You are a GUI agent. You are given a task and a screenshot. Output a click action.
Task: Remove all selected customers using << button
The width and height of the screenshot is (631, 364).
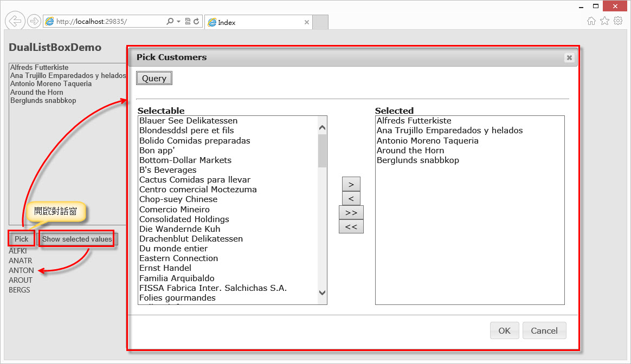coord(351,226)
